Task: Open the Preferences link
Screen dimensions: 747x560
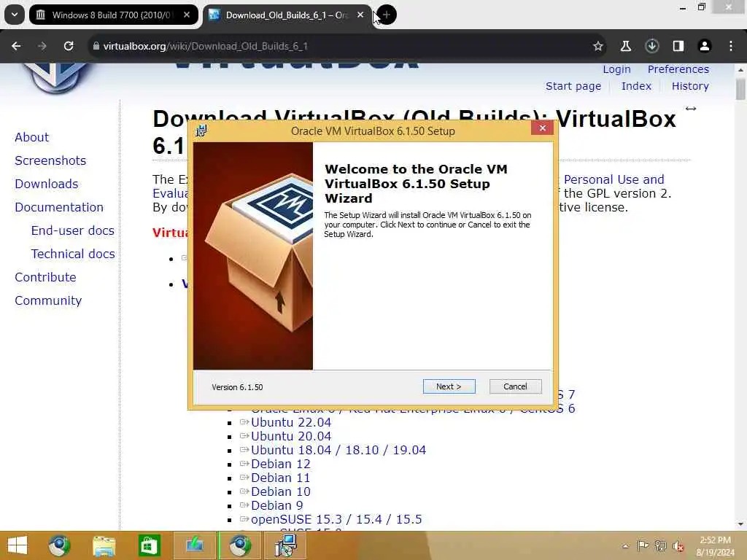Action: point(678,69)
